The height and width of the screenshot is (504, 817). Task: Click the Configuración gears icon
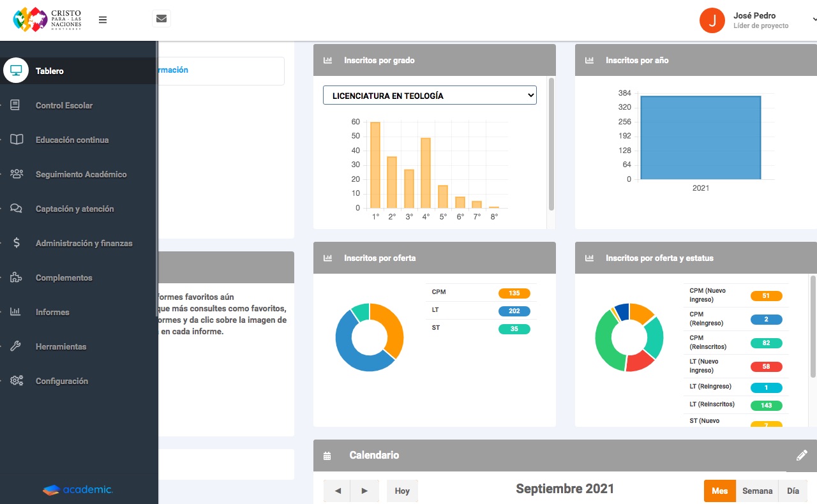coord(16,381)
